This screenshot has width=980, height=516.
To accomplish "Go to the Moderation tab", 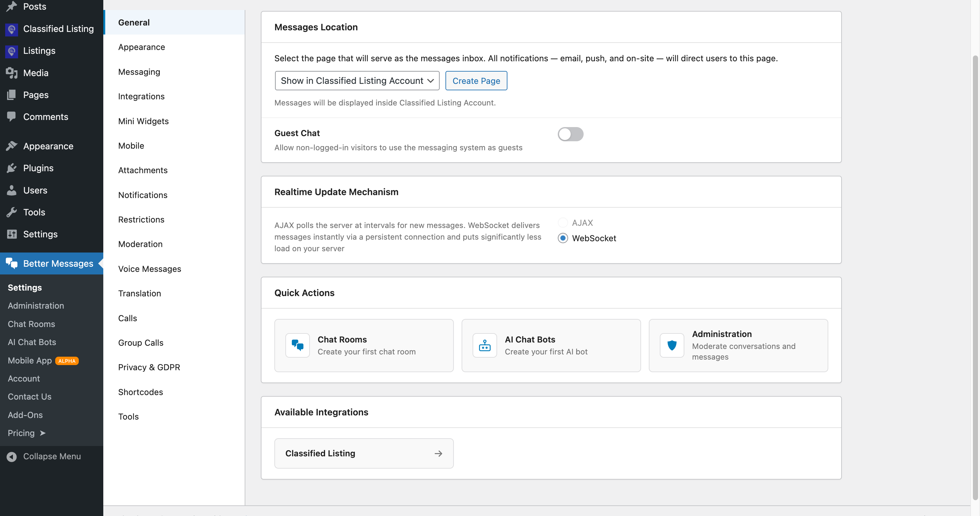I will (174, 244).
